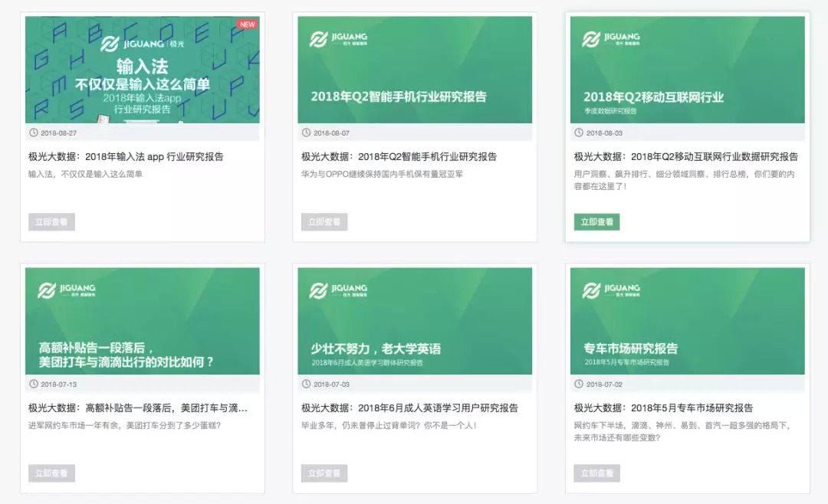Click the clock icon beside 2018-07-13
The width and height of the screenshot is (828, 504).
point(34,384)
